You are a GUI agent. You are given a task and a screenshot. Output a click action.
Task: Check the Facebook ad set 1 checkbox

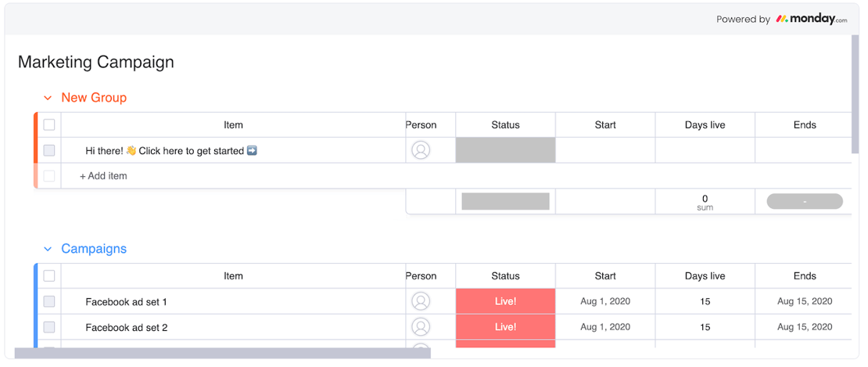click(x=49, y=301)
